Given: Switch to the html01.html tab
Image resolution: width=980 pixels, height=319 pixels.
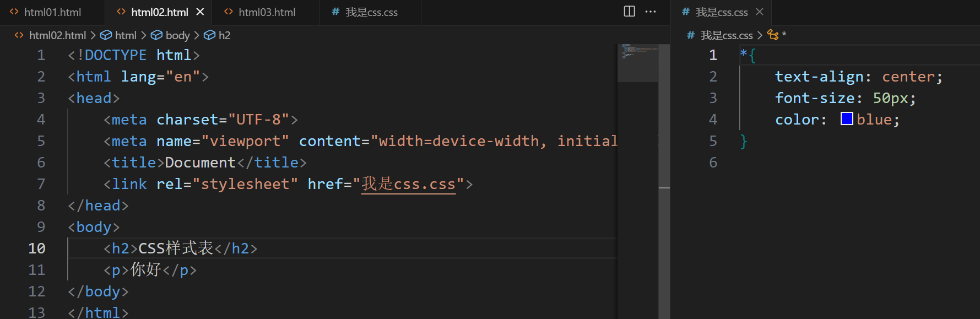Looking at the screenshot, I should point(52,12).
